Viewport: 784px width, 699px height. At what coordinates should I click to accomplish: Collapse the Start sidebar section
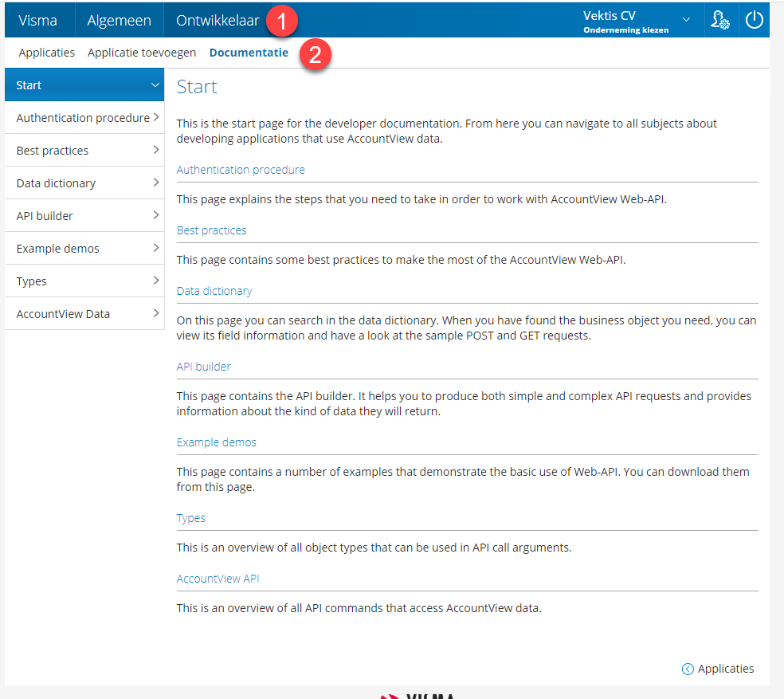(155, 85)
